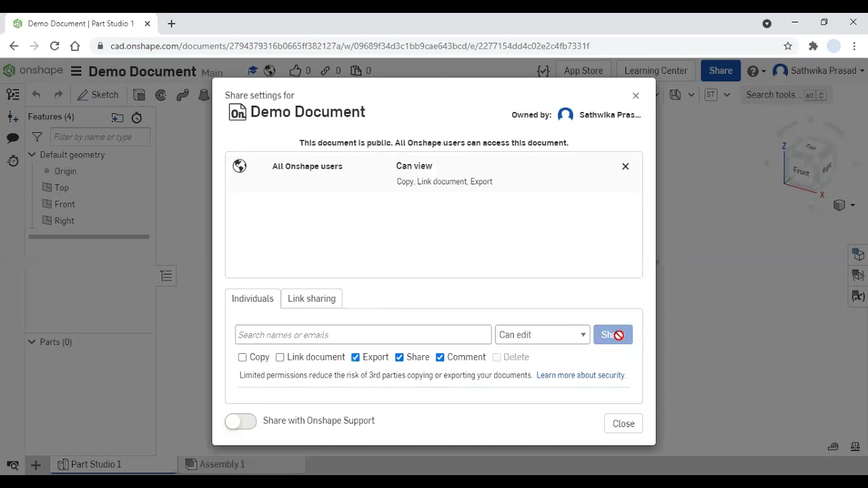Collapse the Default geometry tree node
Image resolution: width=868 pixels, height=488 pixels.
pyautogui.click(x=32, y=155)
